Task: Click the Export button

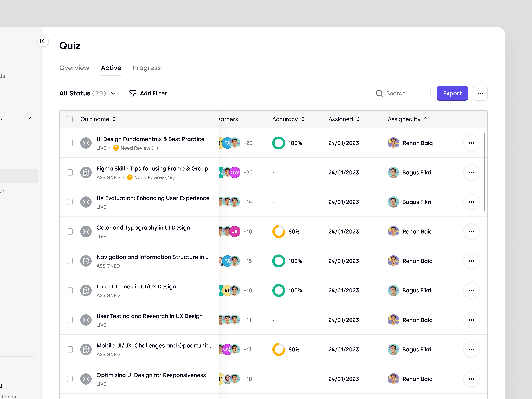Action: [x=452, y=93]
